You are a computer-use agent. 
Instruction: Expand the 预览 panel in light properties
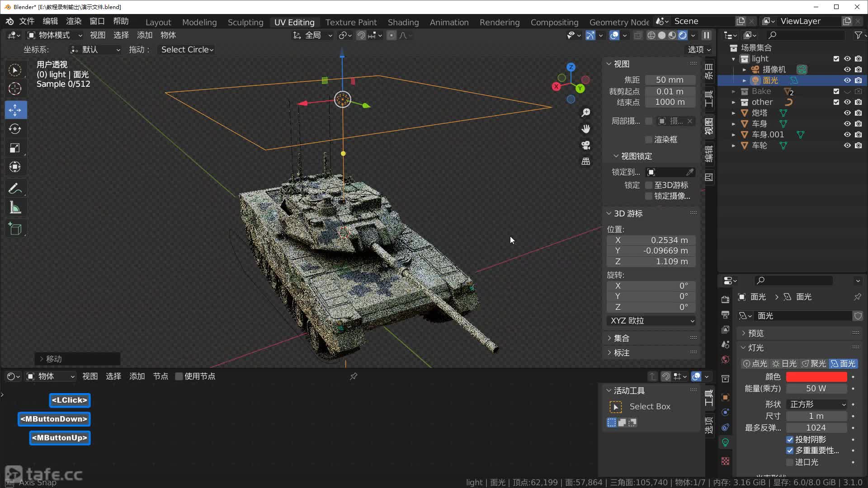pos(755,333)
